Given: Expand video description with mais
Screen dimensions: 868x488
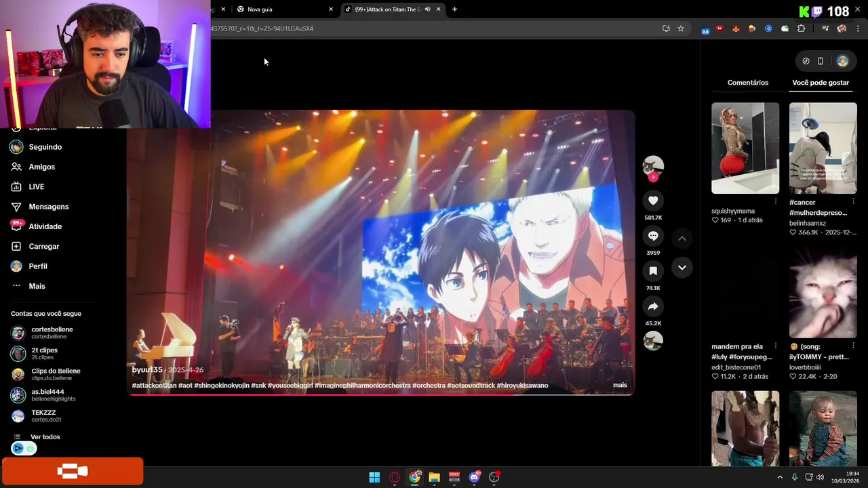Looking at the screenshot, I should click(620, 385).
